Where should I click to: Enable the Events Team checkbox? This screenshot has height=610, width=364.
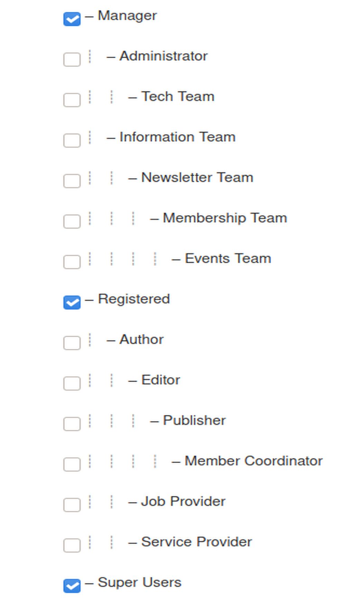click(72, 262)
